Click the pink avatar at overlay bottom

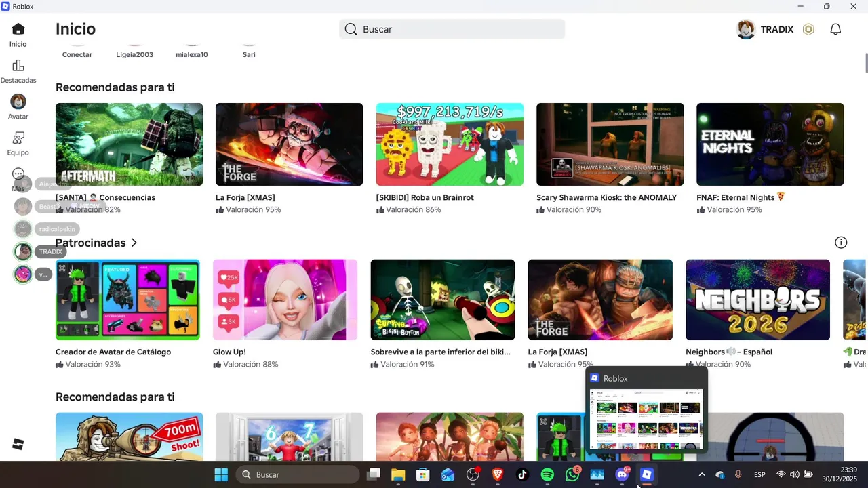[23, 274]
